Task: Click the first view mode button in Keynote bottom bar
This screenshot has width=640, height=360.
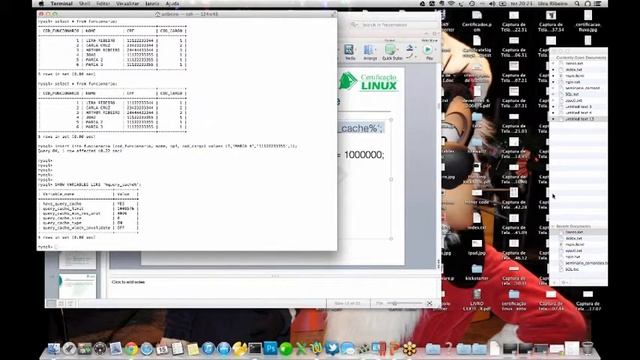Action: [x=51, y=303]
